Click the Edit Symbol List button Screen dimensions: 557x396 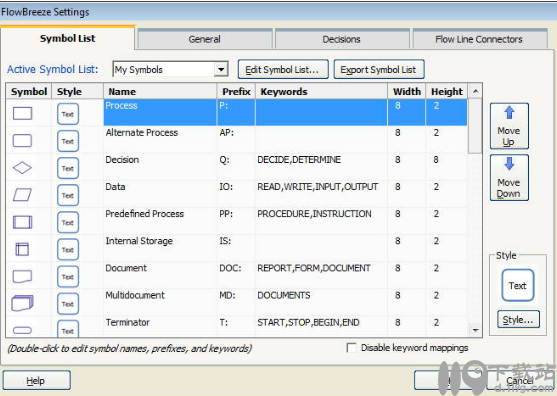pos(283,69)
